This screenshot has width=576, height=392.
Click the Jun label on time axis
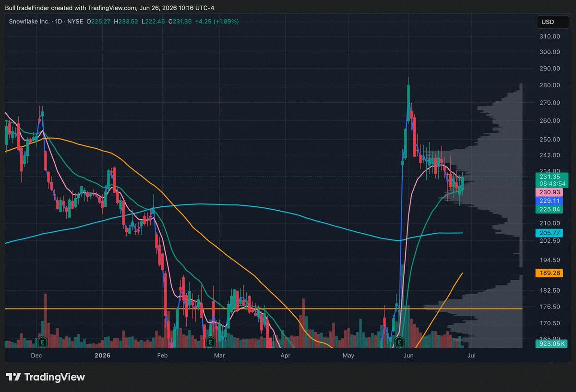[x=408, y=356]
